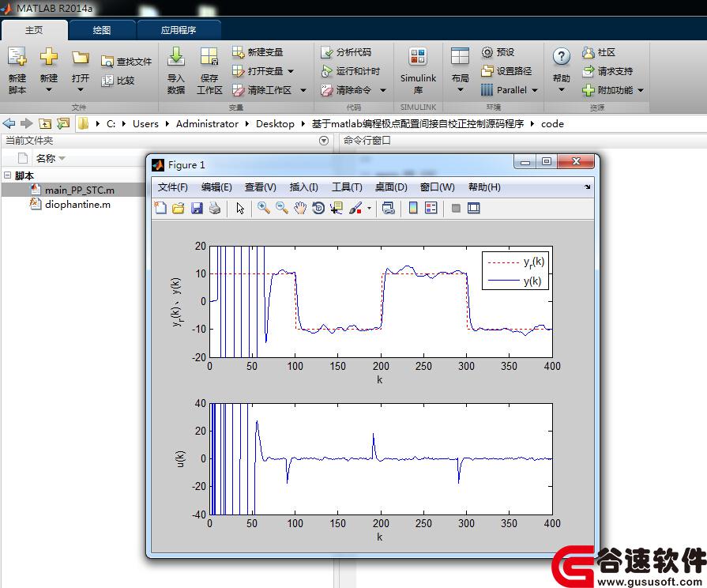Click the Hide Plot Tools icon
Image resolution: width=707 pixels, height=588 pixels.
456,208
